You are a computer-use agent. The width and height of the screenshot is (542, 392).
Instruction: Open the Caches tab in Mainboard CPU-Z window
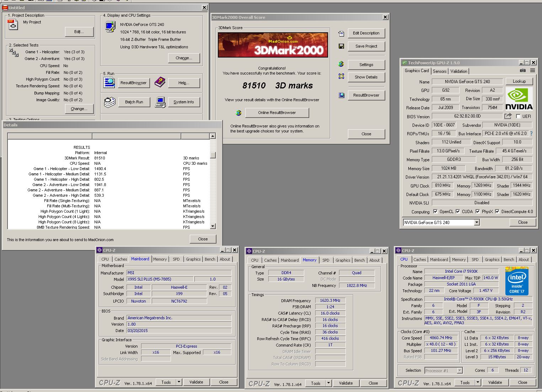(120, 259)
